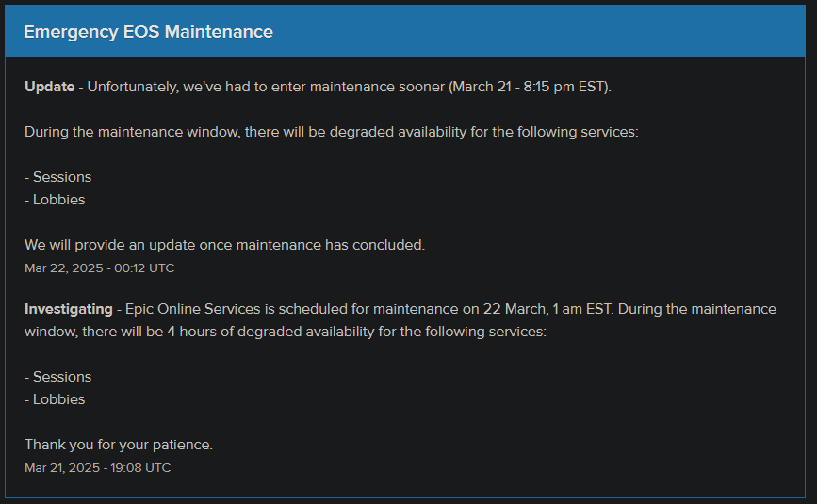Click the '(March 21 - 8:15 pm EST)' text

pyautogui.click(x=530, y=87)
